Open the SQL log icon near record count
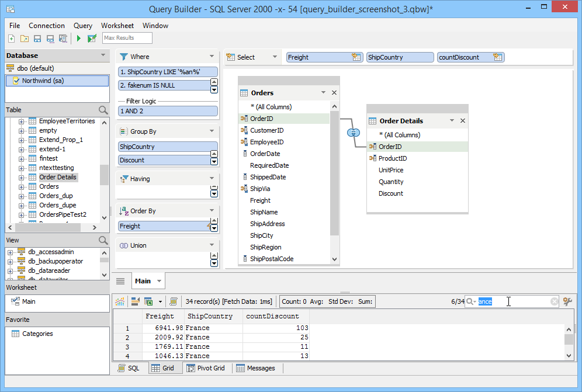Image resolution: width=582 pixels, height=392 pixels. tap(174, 301)
